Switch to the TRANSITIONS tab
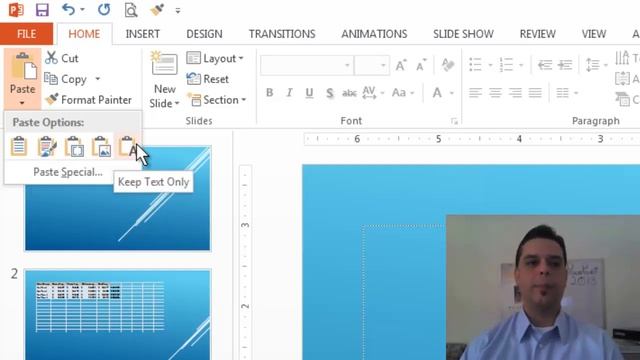 pos(282,34)
